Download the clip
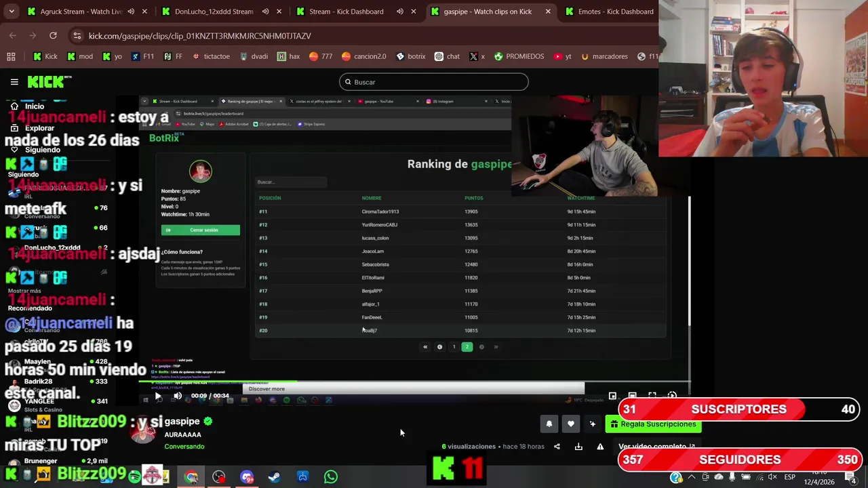This screenshot has height=488, width=868. (x=578, y=447)
